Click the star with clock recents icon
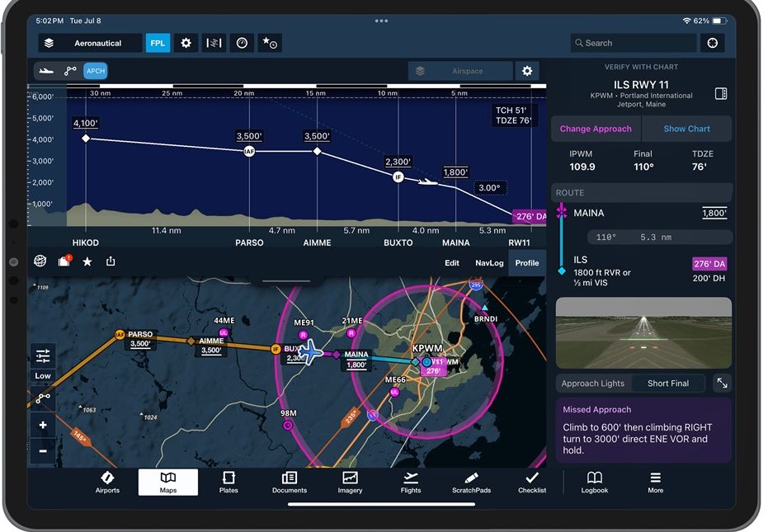Viewport: 768px width, 532px height. [270, 43]
